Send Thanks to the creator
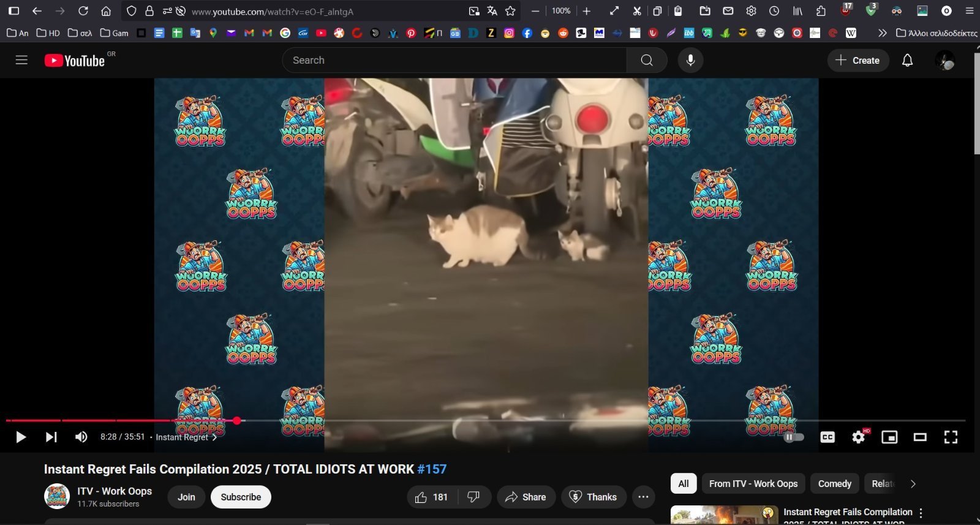 [594, 497]
